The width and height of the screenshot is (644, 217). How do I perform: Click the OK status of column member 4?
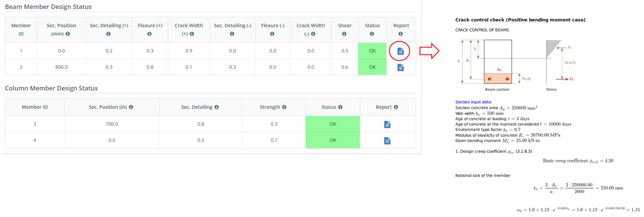pos(333,140)
